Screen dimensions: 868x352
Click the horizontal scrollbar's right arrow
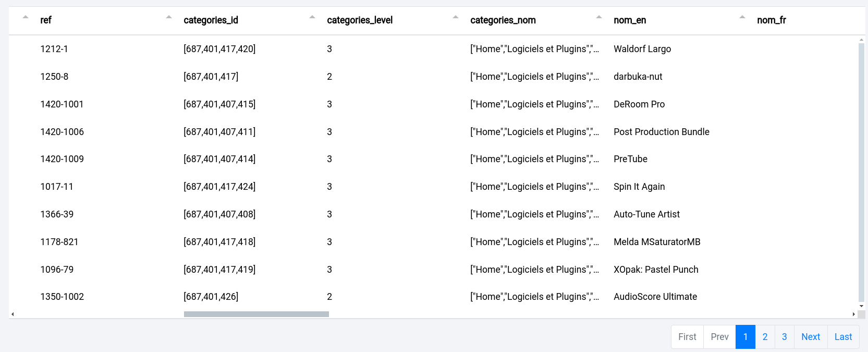click(x=853, y=314)
